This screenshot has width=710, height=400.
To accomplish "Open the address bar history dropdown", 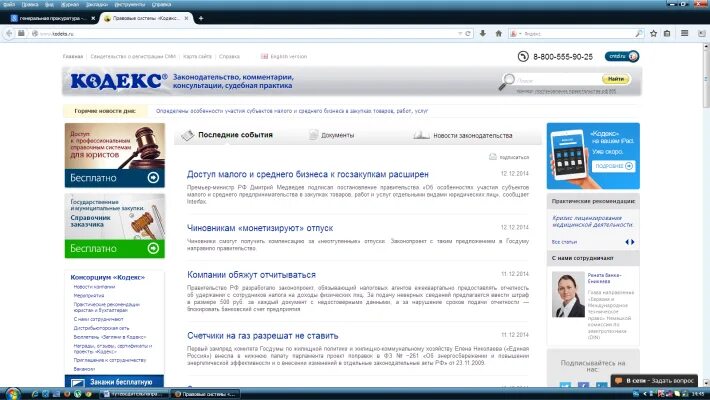I will [460, 34].
